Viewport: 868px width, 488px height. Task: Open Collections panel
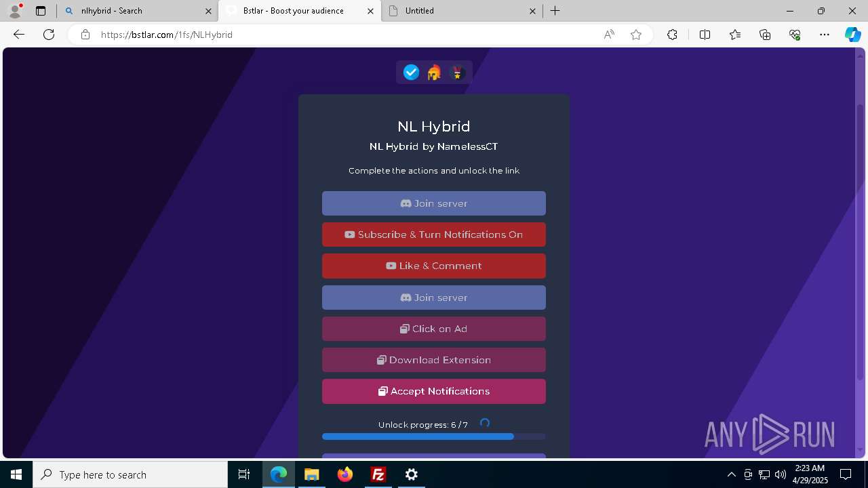coord(765,35)
